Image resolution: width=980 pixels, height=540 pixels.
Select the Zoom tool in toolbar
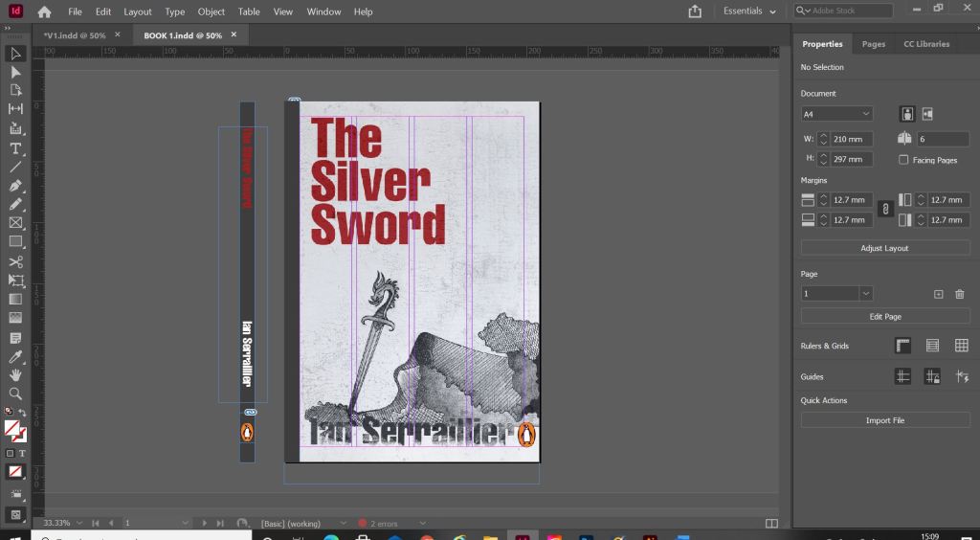[15, 394]
